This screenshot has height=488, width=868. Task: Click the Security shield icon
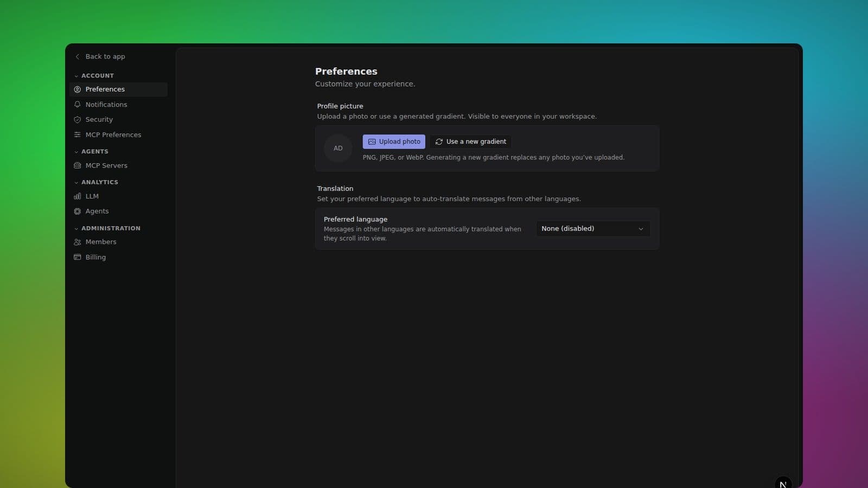click(78, 120)
